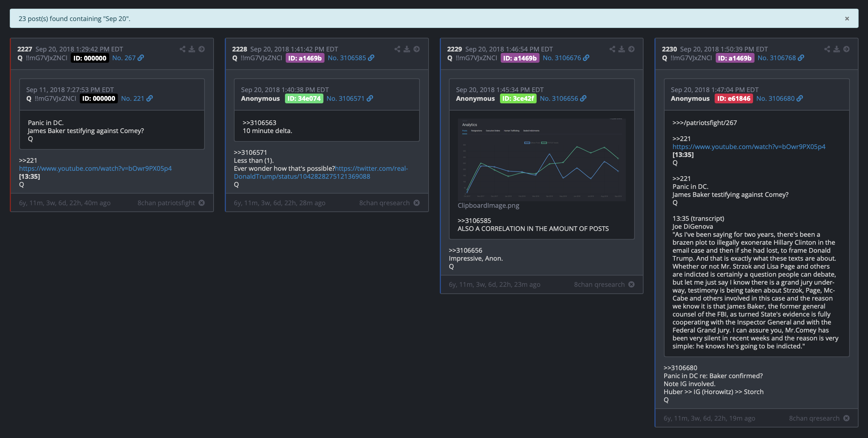
Task: Open post No. 3106768 link
Action: click(x=781, y=58)
